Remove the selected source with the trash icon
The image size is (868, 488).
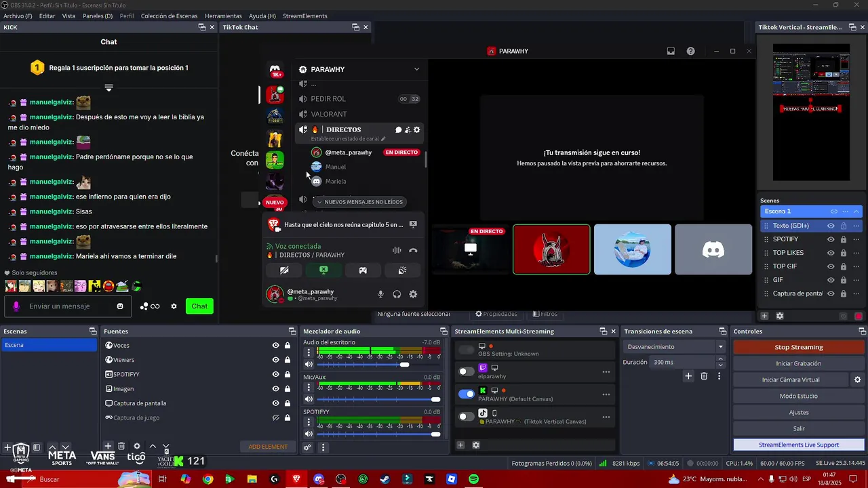(x=121, y=446)
